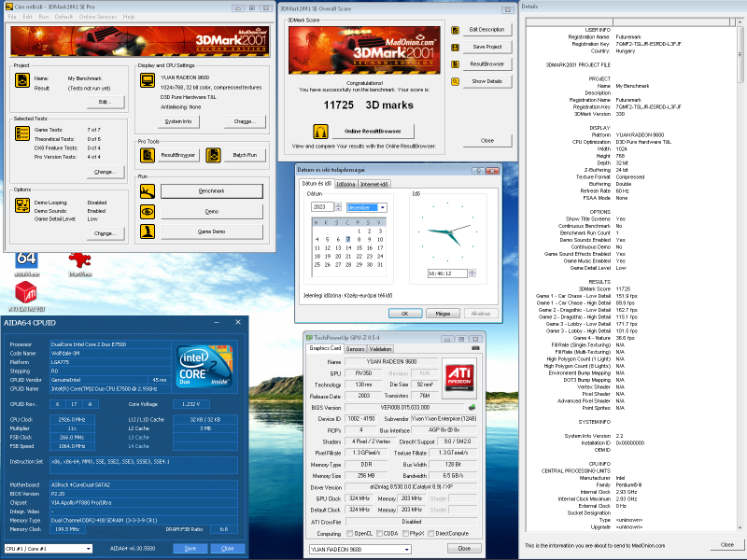Screen dimensions: 747x560
Task: Click the icon beside ResultBrowser in score window
Action: 455,64
